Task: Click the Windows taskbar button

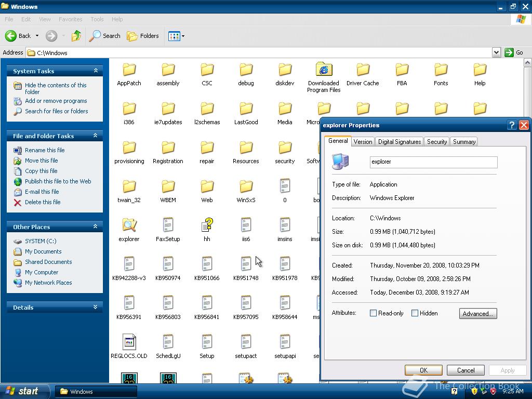Action: point(96,392)
